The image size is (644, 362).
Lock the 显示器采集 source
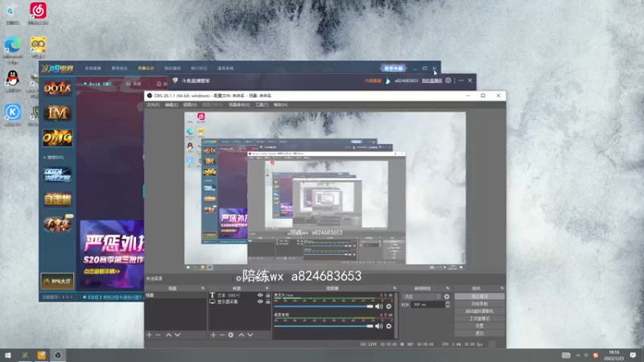268,302
